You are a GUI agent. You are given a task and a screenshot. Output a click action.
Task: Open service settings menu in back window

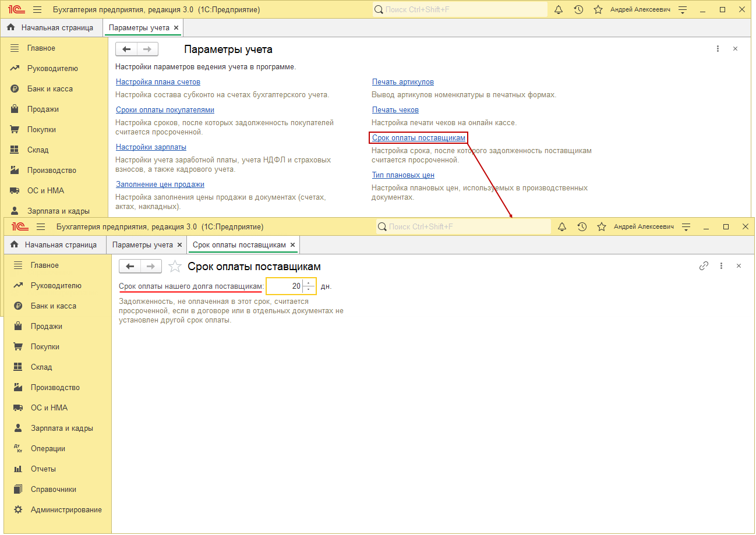point(683,10)
